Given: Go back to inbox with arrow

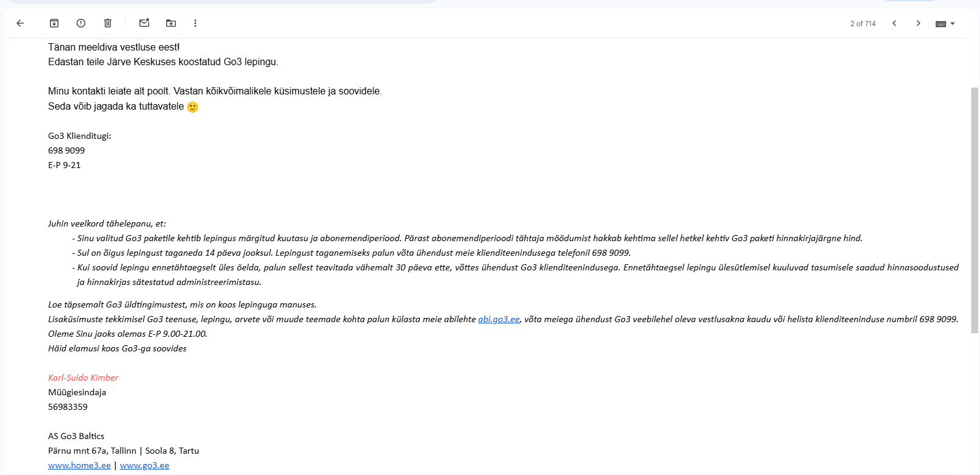Looking at the screenshot, I should 20,23.
